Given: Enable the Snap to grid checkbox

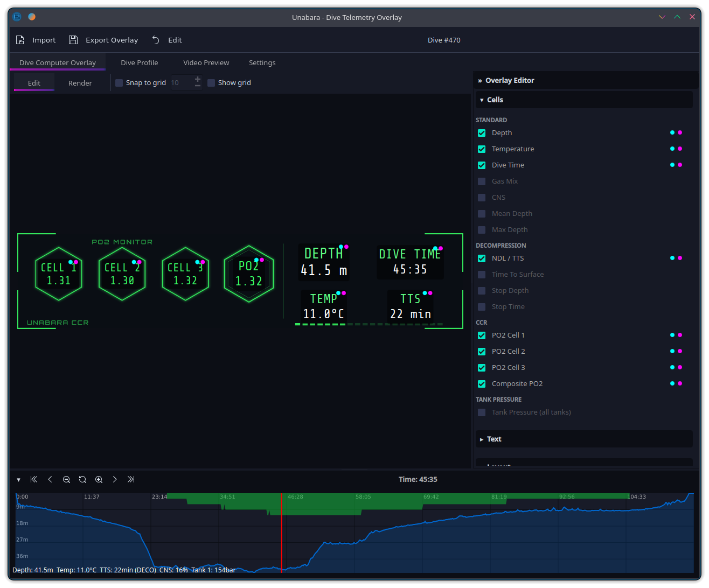Looking at the screenshot, I should (x=119, y=83).
